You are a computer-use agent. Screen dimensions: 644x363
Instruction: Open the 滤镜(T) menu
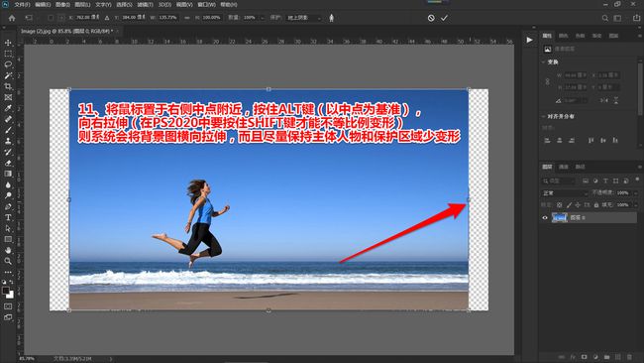(145, 5)
